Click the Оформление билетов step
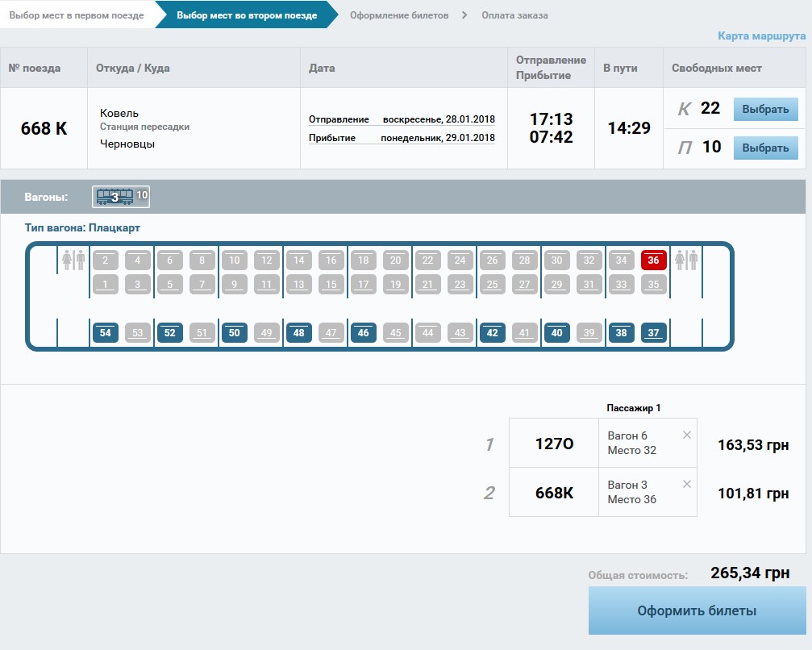The width and height of the screenshot is (812, 650). (399, 15)
